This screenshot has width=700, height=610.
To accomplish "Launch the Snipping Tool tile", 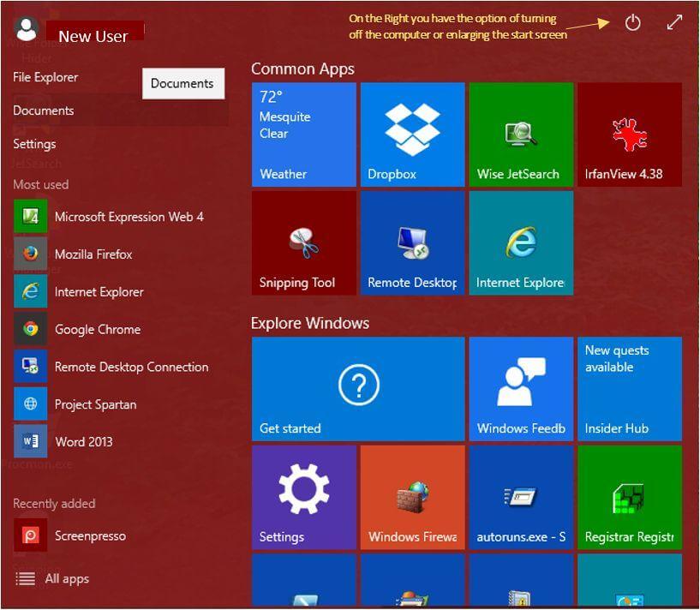I will (x=304, y=243).
